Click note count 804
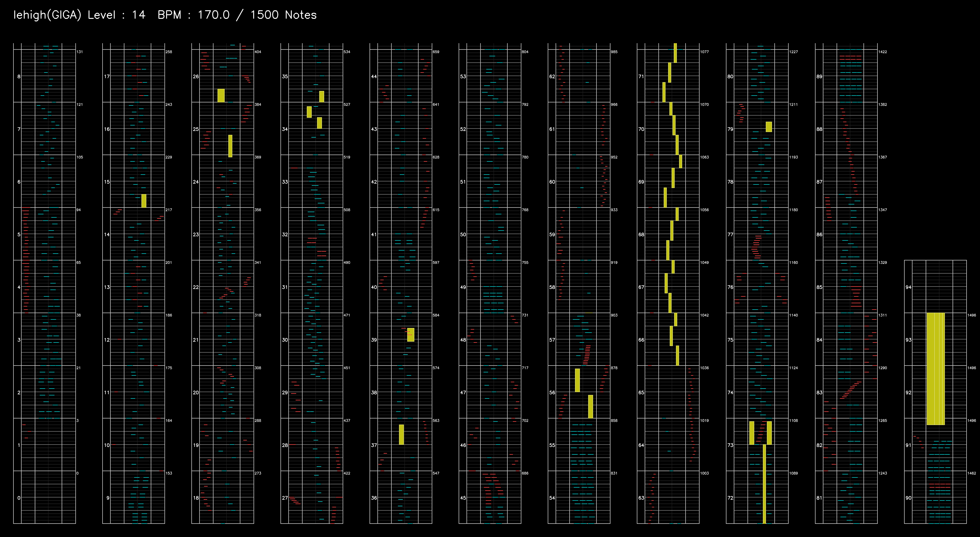The image size is (980, 537). (525, 52)
